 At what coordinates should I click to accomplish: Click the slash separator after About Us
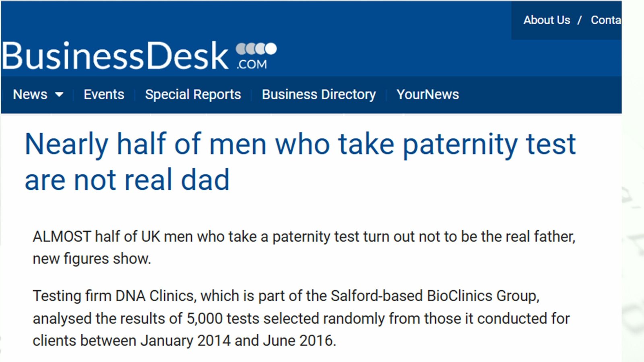[x=580, y=20]
